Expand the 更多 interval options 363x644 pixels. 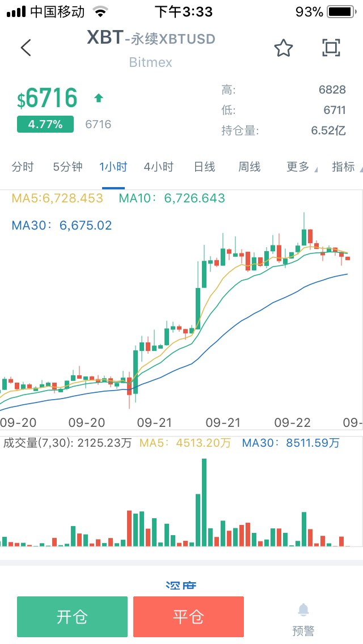coord(298,167)
